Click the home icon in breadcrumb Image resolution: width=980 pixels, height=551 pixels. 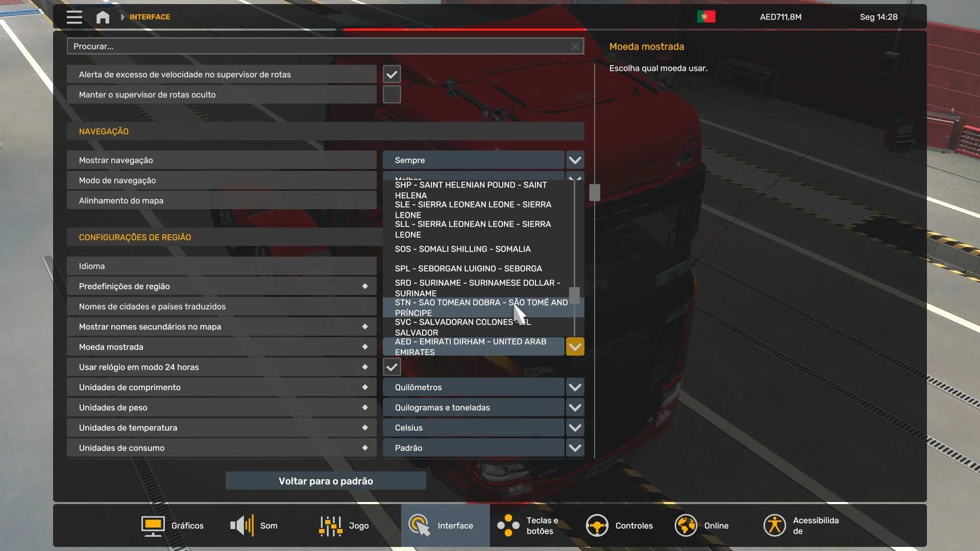click(x=103, y=17)
